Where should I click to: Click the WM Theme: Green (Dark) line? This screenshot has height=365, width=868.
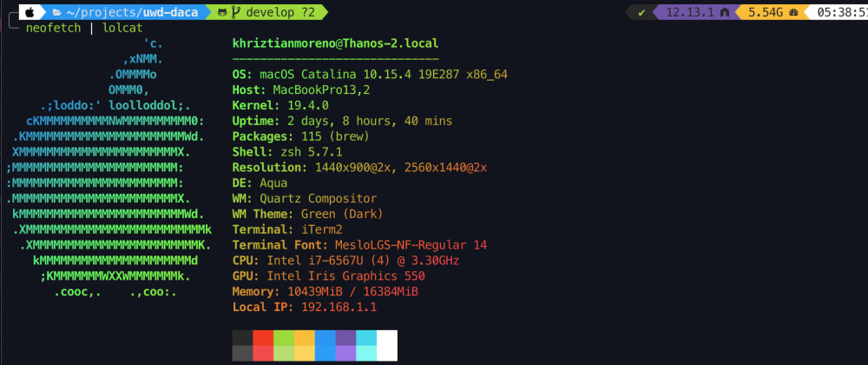click(x=308, y=214)
